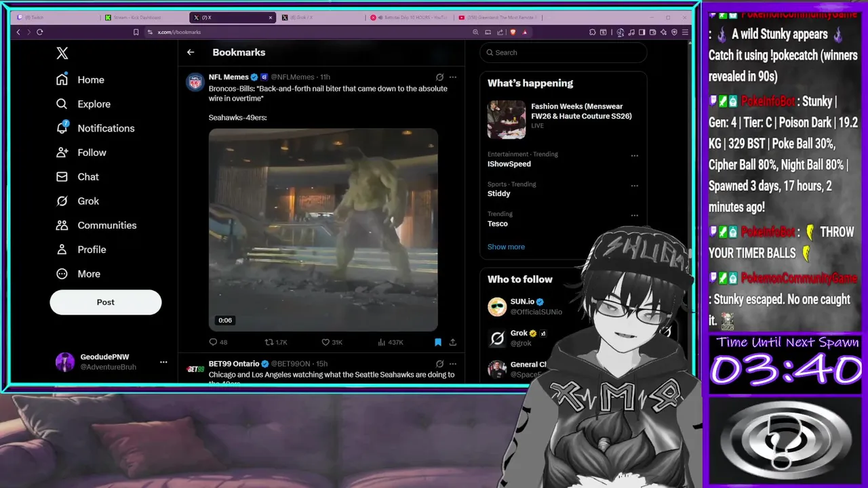Open the NFL Memes profile avatar
The height and width of the screenshot is (488, 868).
point(195,82)
